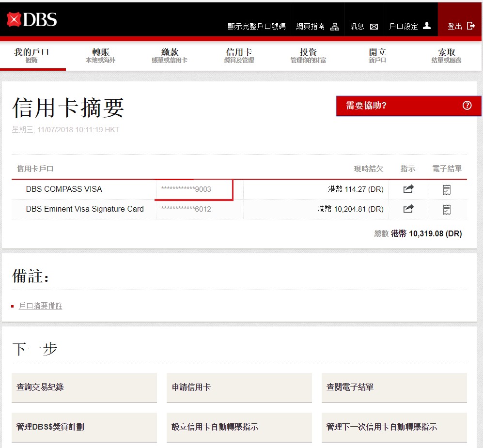Open e-statement icon for Eminent Visa Signature Card

[447, 209]
